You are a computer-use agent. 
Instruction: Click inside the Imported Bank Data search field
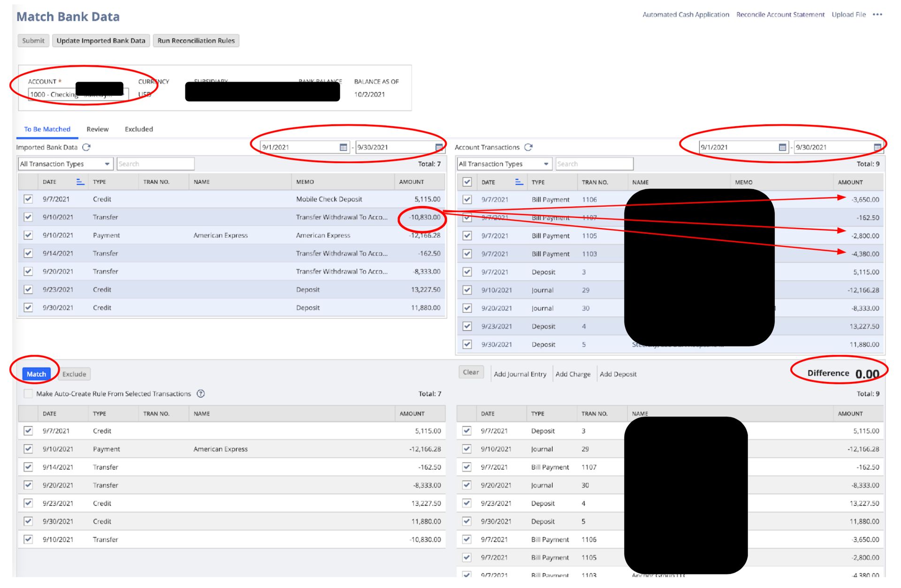click(x=156, y=164)
